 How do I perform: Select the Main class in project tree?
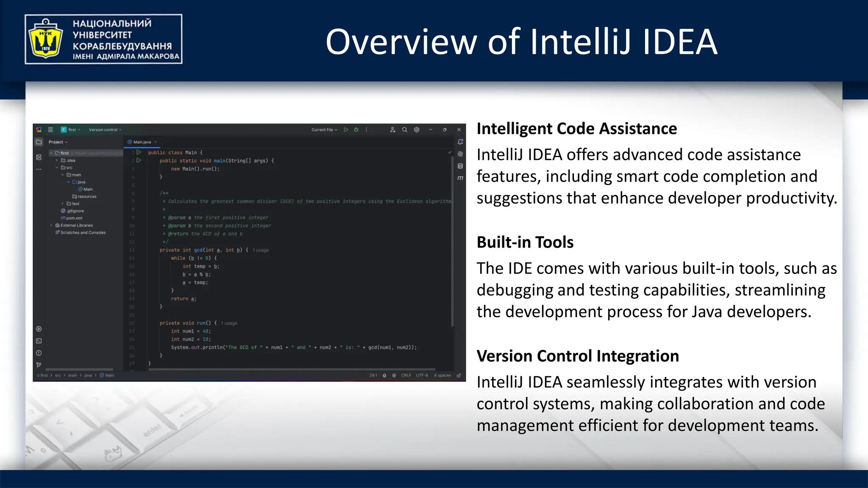(85, 189)
